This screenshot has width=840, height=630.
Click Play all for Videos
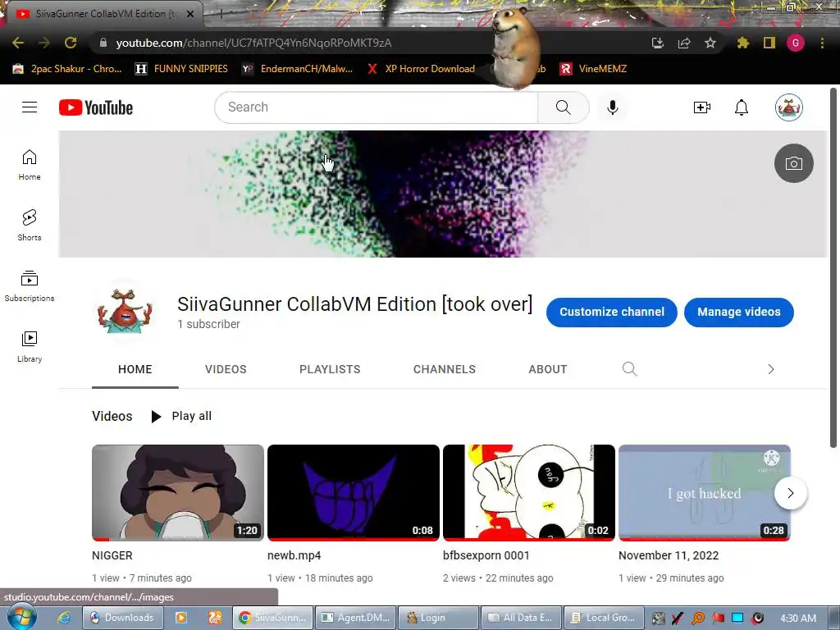pyautogui.click(x=181, y=416)
